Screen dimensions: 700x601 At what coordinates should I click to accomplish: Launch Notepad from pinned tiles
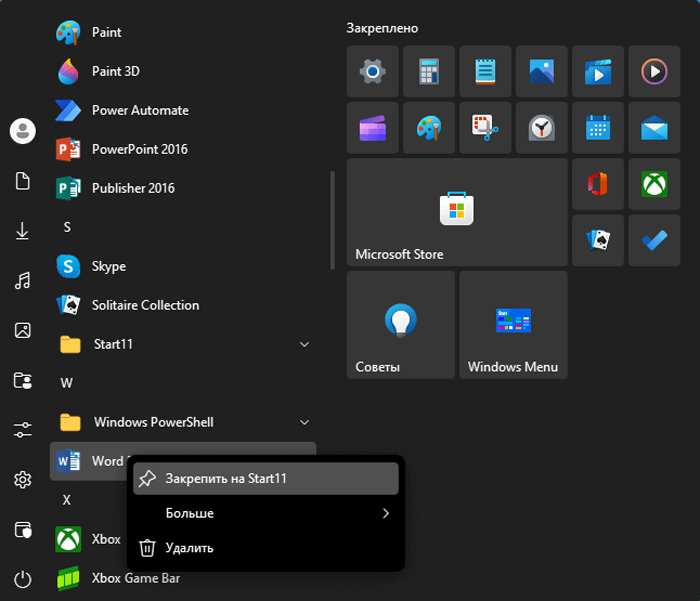485,72
